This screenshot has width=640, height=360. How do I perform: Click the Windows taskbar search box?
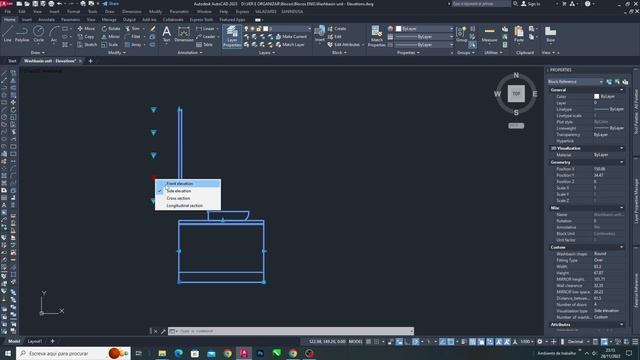[x=73, y=353]
